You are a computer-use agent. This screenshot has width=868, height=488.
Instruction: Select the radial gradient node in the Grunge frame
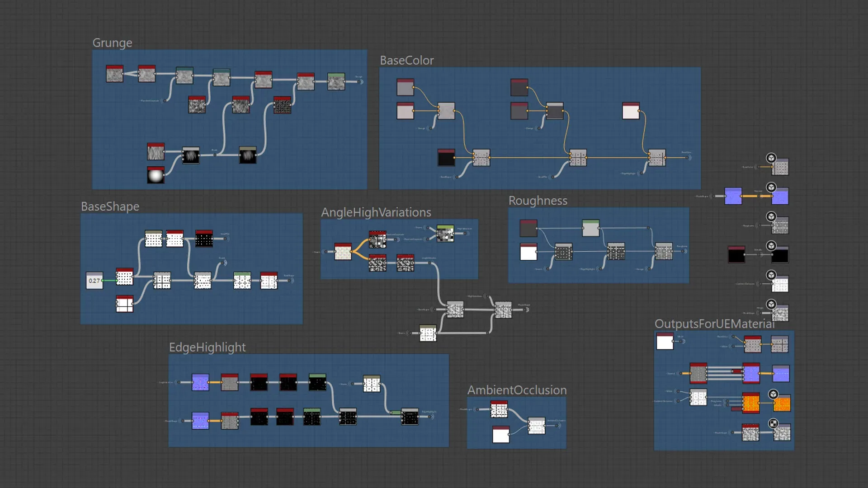click(x=156, y=176)
